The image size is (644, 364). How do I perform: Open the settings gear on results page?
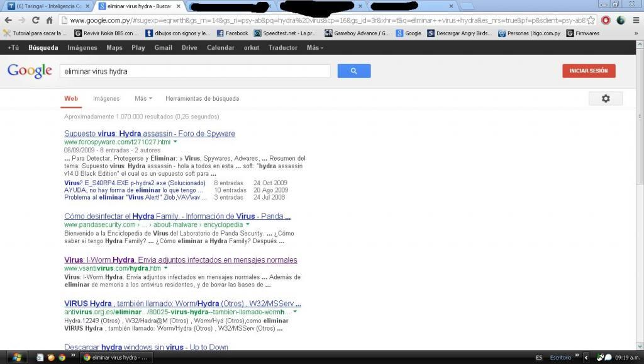(606, 99)
